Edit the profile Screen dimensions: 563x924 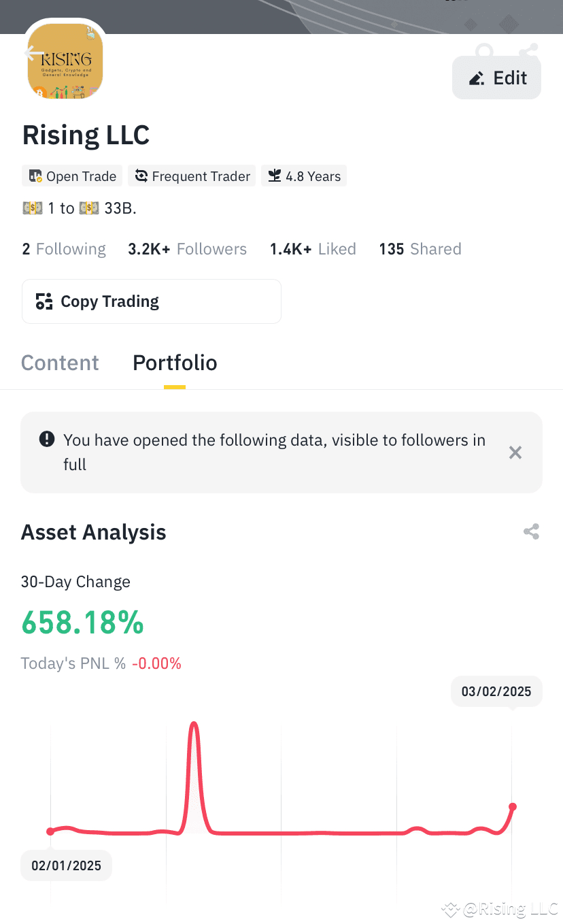(x=497, y=78)
